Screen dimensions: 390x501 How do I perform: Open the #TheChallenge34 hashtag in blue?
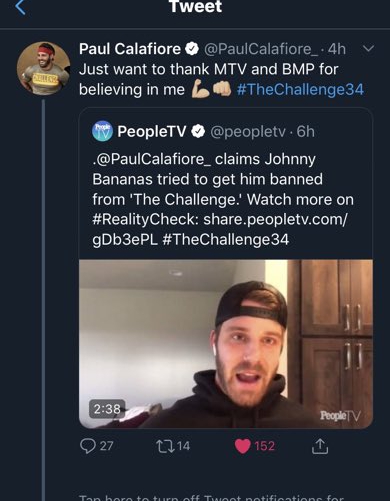300,89
